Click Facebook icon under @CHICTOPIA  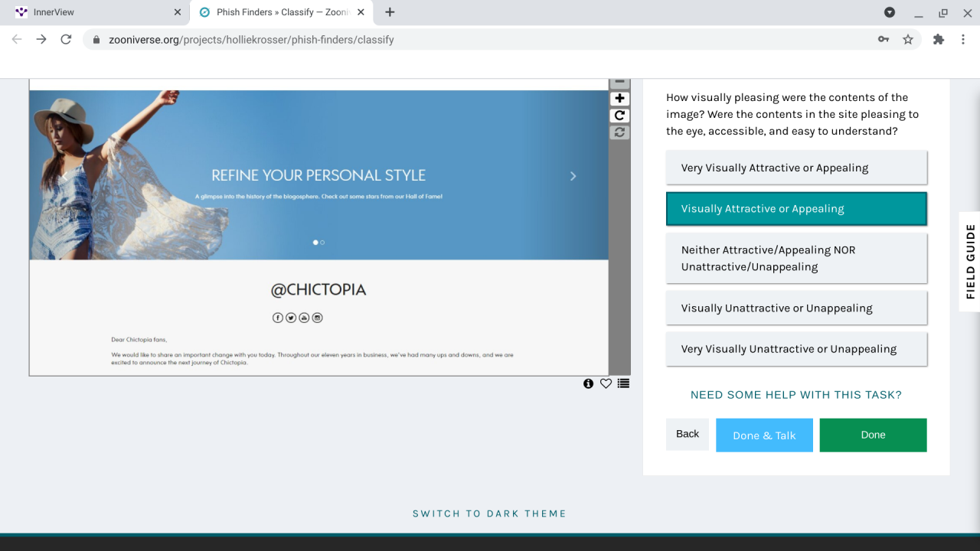click(278, 318)
